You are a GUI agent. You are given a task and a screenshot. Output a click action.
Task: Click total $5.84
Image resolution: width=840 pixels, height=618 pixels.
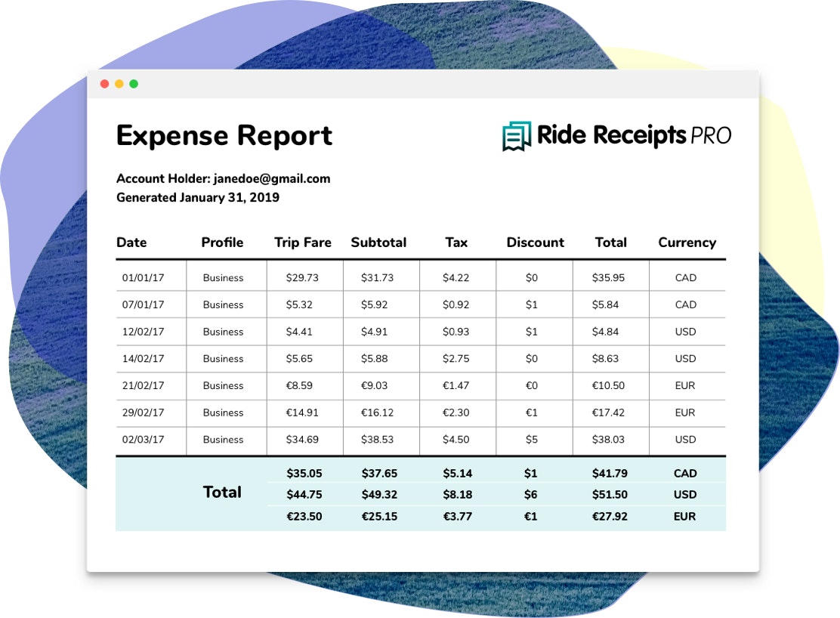605,304
